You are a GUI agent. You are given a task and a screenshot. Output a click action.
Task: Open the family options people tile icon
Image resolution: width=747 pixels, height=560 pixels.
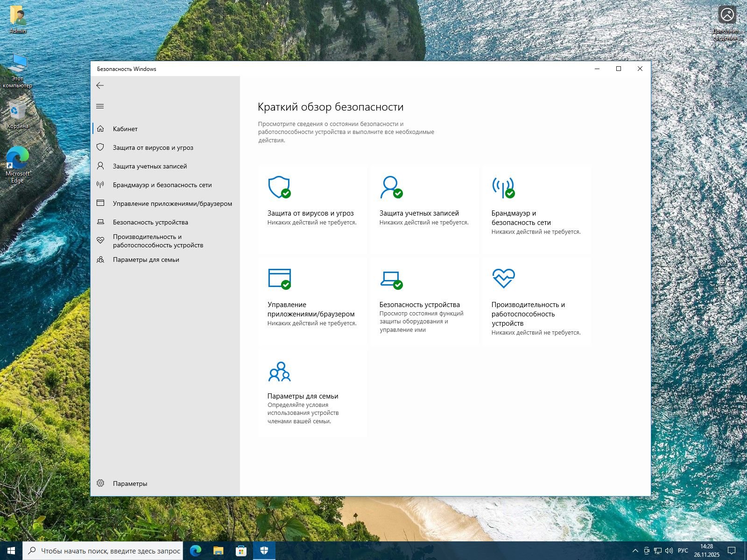click(279, 371)
